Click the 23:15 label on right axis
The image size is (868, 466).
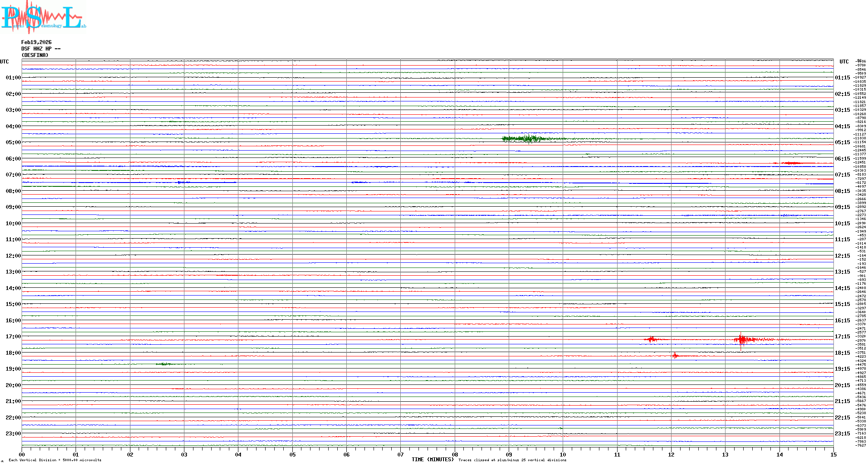click(x=842, y=434)
